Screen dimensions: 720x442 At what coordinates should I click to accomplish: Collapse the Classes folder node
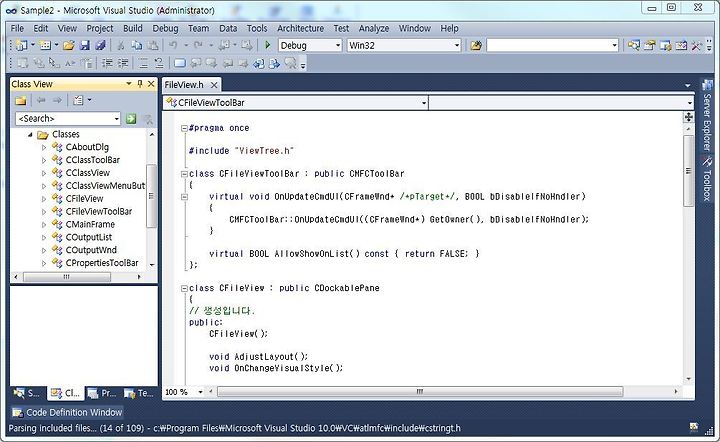pos(30,134)
